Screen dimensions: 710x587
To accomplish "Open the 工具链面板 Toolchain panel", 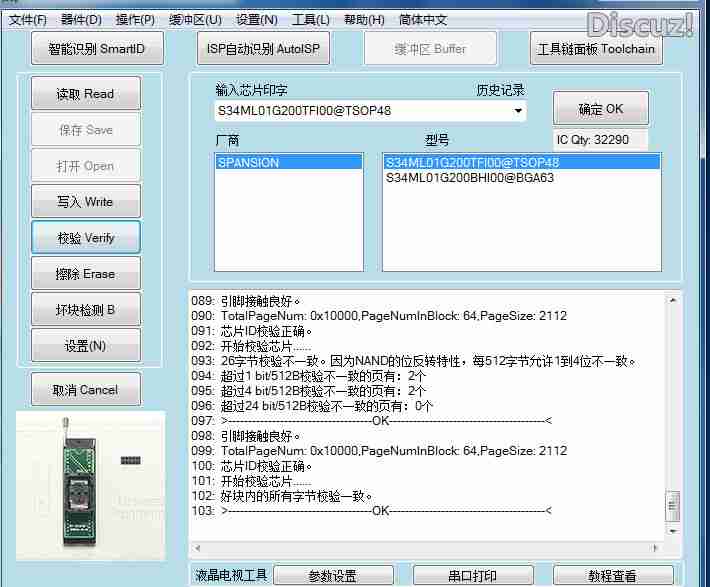I will point(596,48).
